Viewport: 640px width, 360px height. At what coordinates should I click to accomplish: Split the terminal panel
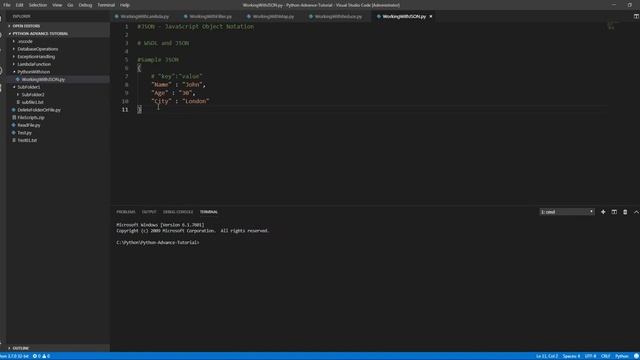point(614,212)
